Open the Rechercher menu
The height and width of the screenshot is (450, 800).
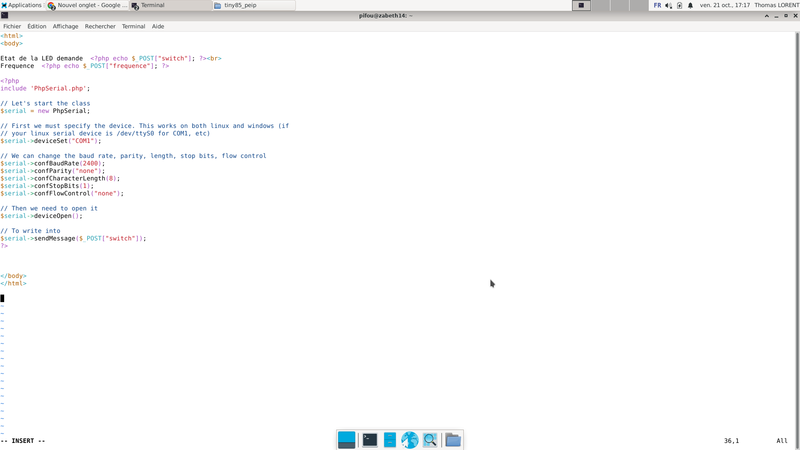(x=100, y=26)
